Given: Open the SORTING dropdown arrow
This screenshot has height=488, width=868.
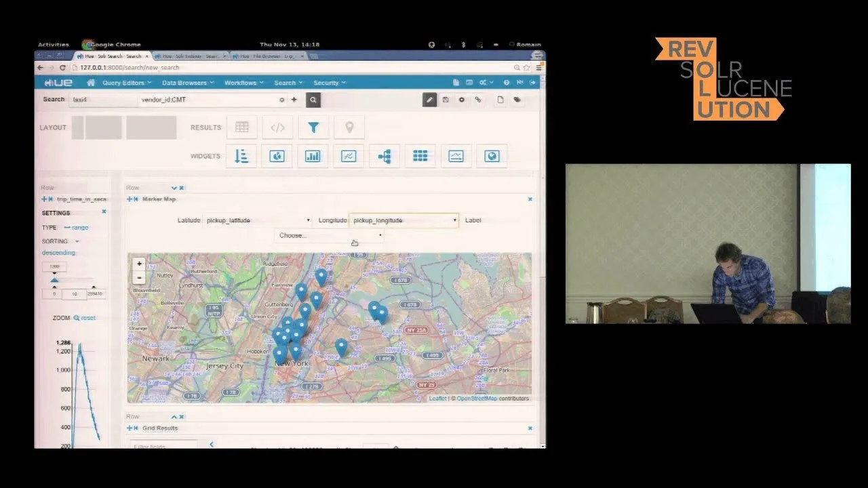Looking at the screenshot, I should [x=77, y=241].
